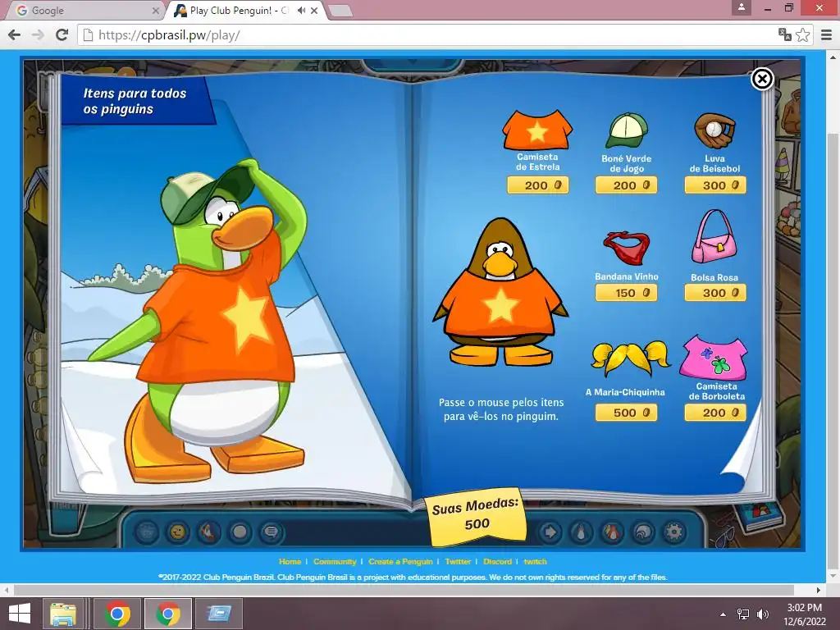Open the actions penguin icon in toolbar
This screenshot has width=840, height=630.
tap(208, 532)
